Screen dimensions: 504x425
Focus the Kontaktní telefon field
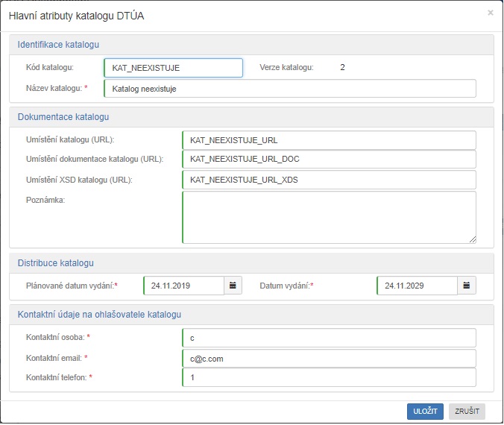click(x=329, y=377)
